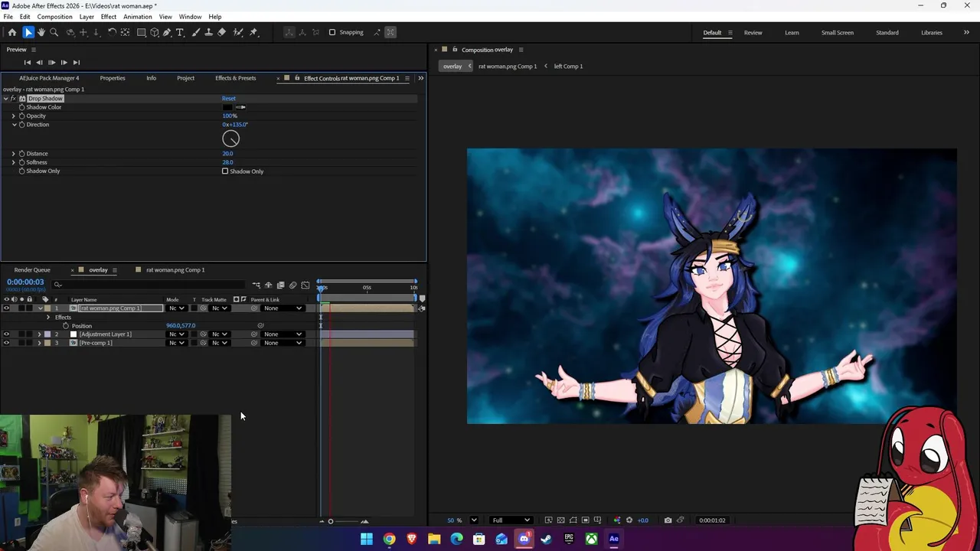Image resolution: width=980 pixels, height=551 pixels.
Task: Switch to the Project panel tab
Action: click(185, 78)
